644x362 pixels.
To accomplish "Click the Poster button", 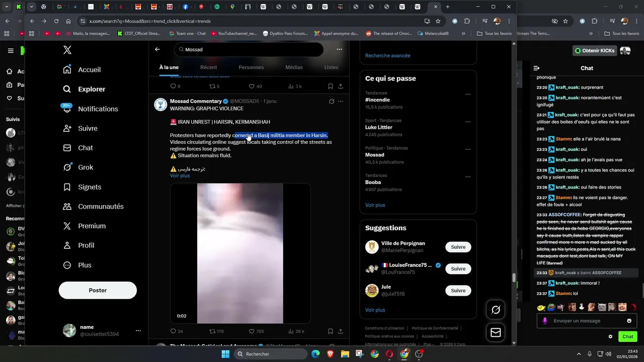I will coord(98,290).
